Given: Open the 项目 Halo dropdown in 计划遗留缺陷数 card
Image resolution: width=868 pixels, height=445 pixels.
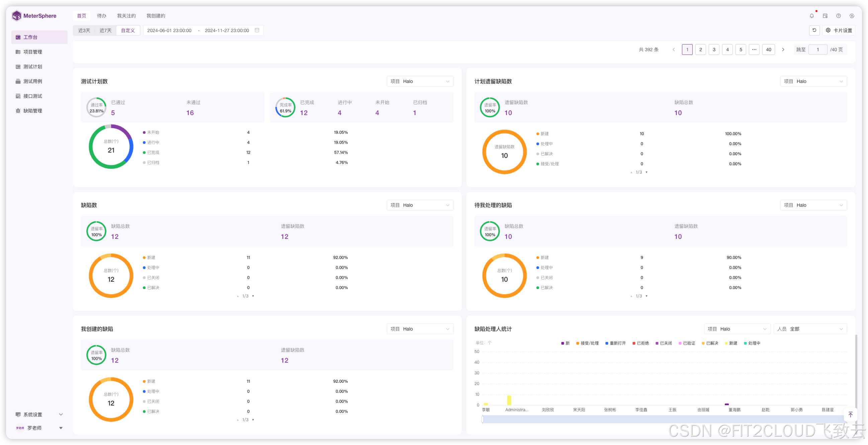Looking at the screenshot, I should click(813, 81).
